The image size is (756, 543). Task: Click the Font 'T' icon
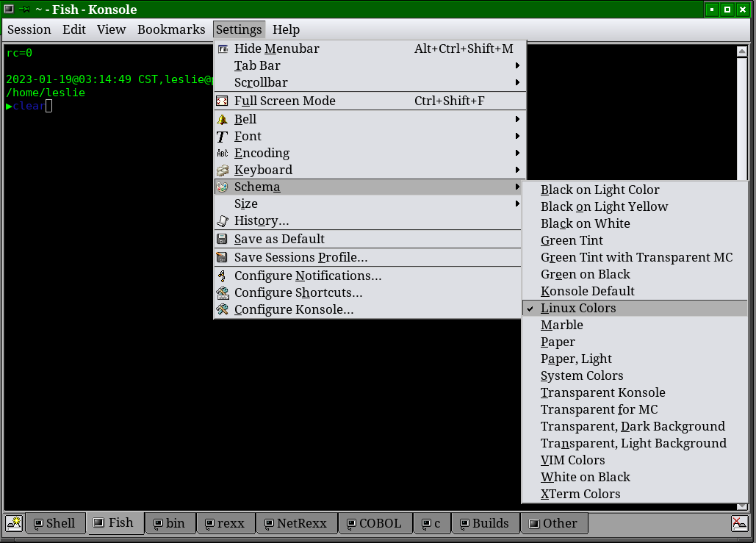[x=222, y=137]
